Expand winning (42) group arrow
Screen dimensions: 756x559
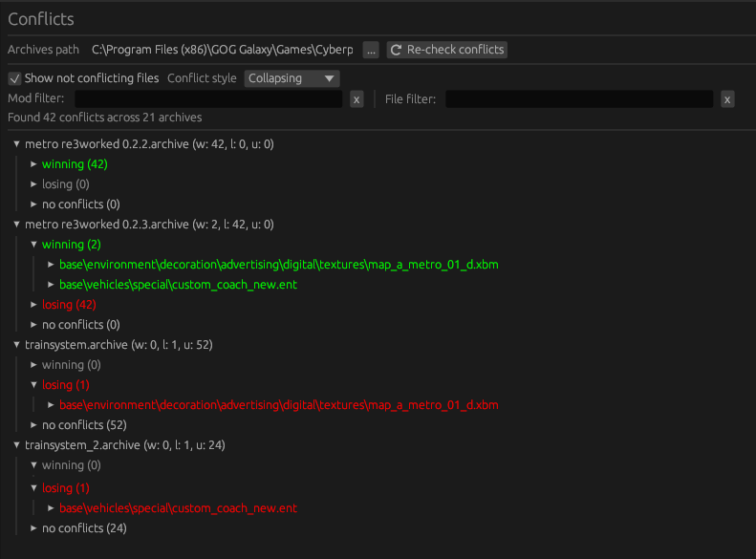[33, 164]
